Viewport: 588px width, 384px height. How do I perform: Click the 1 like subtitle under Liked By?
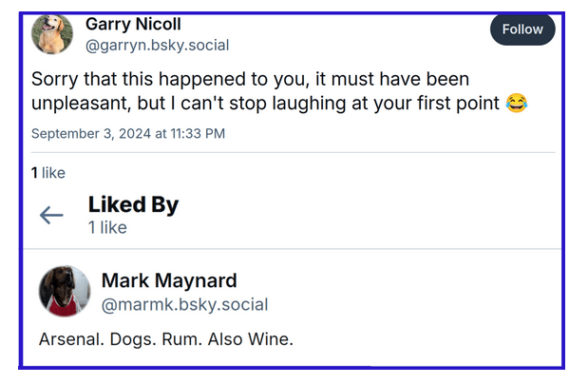107,228
